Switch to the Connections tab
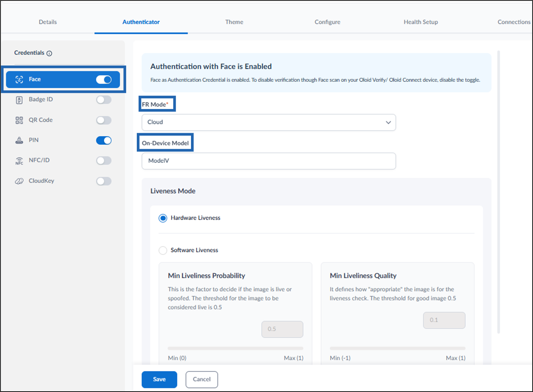 point(514,22)
